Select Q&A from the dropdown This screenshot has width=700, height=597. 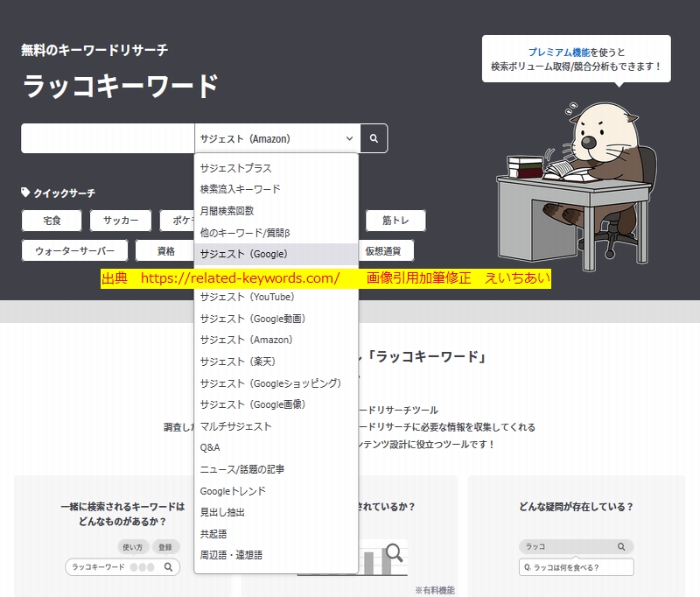pyautogui.click(x=276, y=447)
